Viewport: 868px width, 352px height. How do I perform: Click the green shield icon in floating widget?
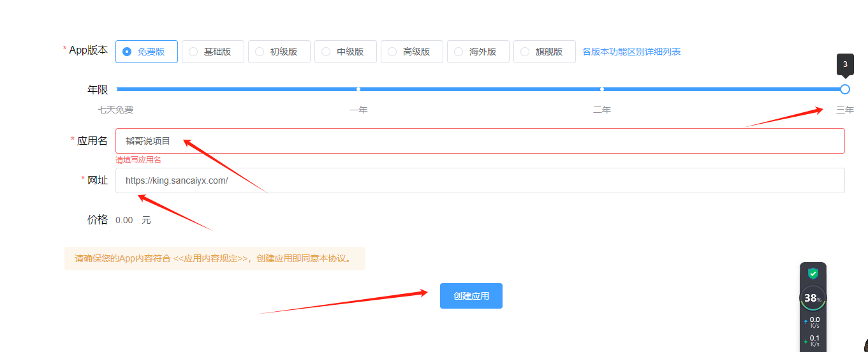[813, 274]
